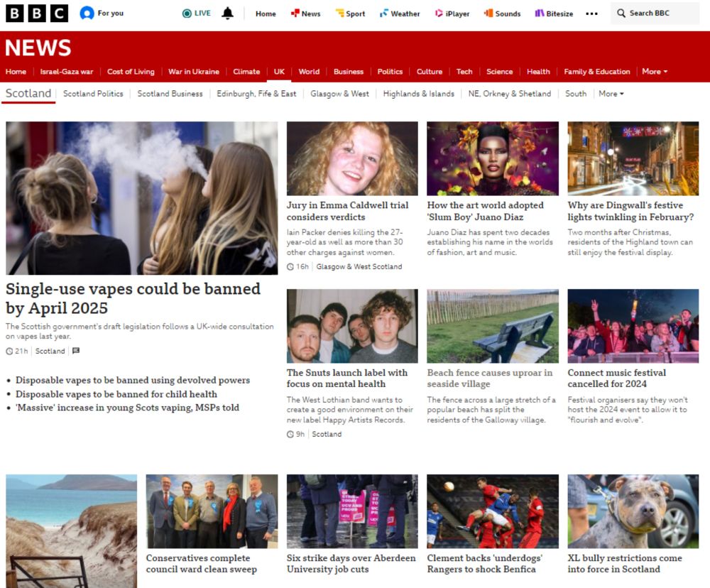Go to Home in red news bar
Image resolution: width=710 pixels, height=588 pixels.
click(16, 72)
